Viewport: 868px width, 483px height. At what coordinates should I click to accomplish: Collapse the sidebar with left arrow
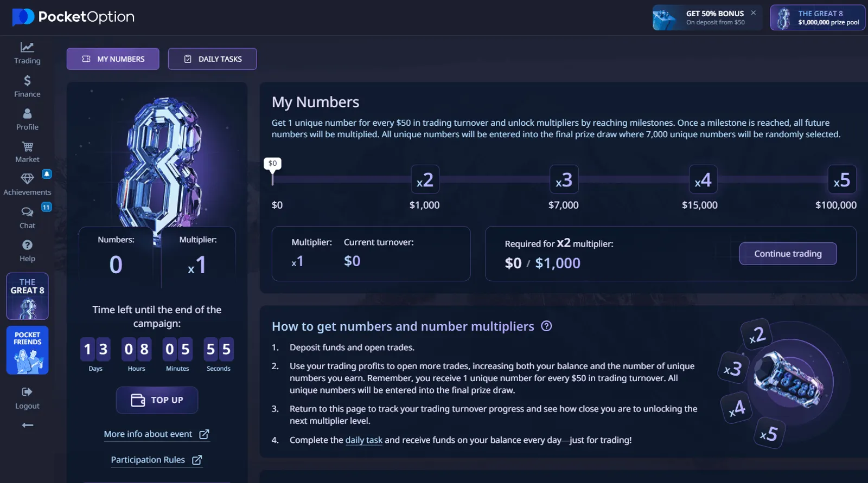point(27,426)
